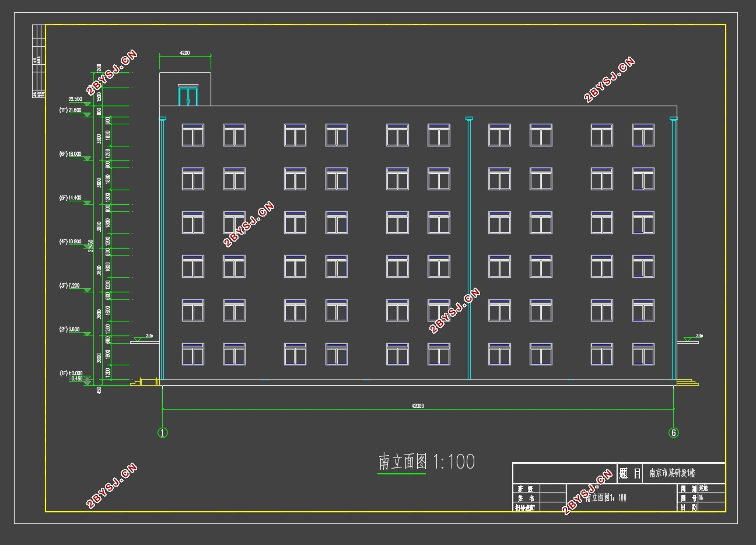Select the -0.450 ground elevation label

click(76, 379)
